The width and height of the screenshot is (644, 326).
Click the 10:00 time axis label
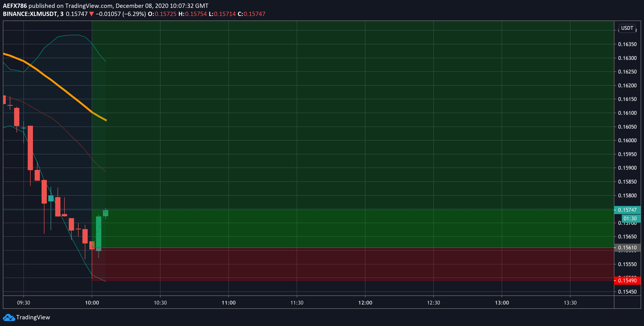pyautogui.click(x=92, y=303)
